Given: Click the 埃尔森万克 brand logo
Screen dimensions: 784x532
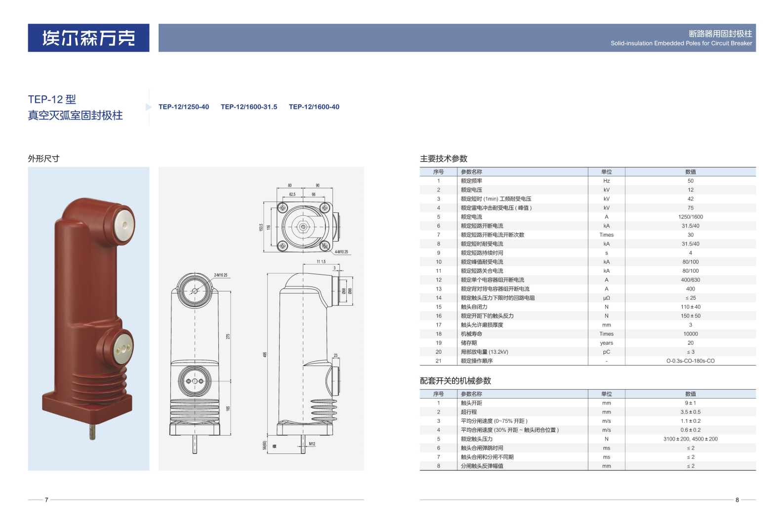Looking at the screenshot, I should pos(88,38).
